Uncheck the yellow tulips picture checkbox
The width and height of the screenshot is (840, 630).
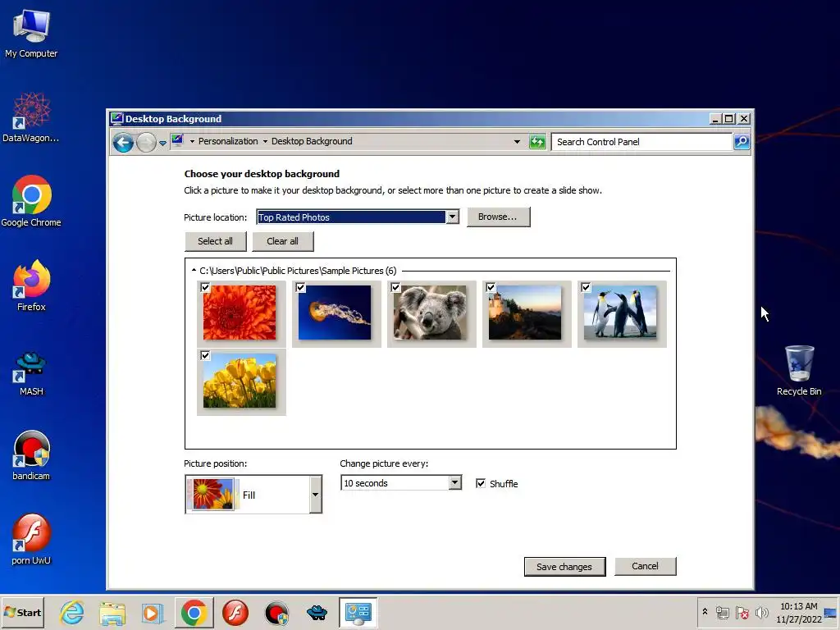(205, 355)
